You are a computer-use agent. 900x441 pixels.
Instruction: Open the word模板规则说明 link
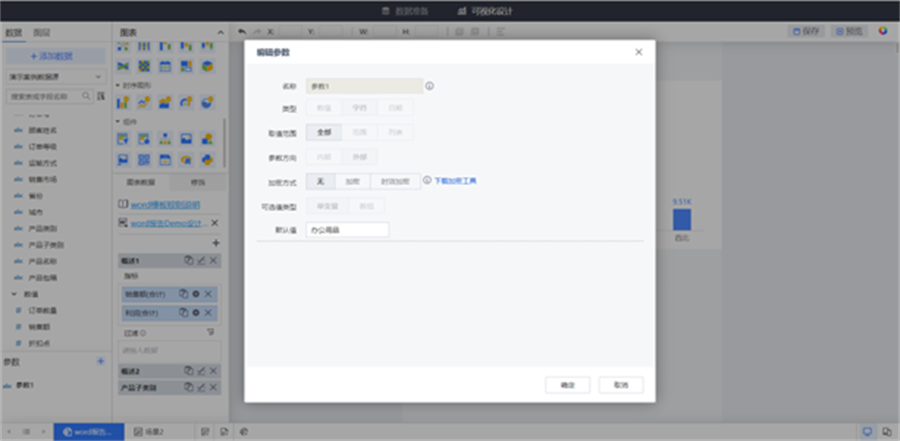tap(165, 204)
